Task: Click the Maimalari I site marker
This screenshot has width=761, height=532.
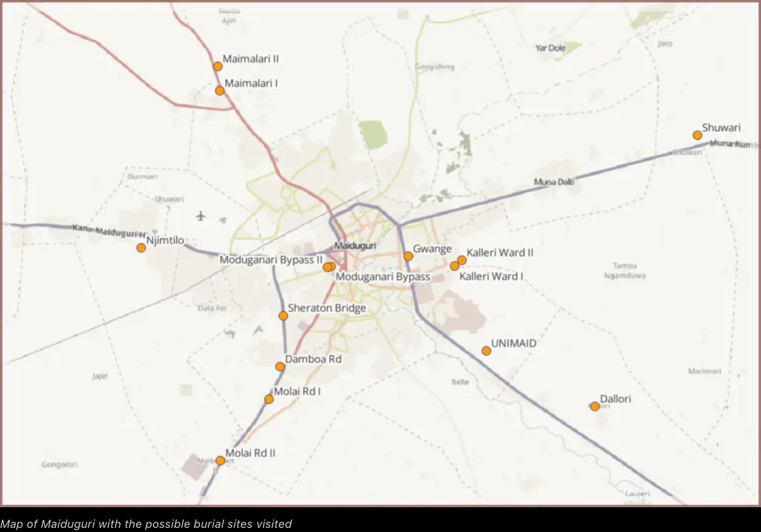Action: [220, 90]
